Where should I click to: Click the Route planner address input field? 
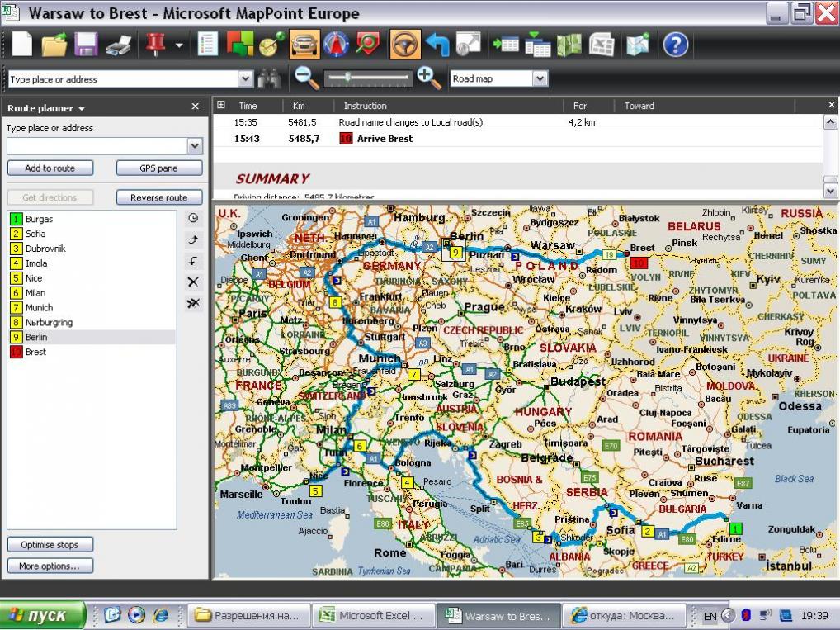[97, 145]
